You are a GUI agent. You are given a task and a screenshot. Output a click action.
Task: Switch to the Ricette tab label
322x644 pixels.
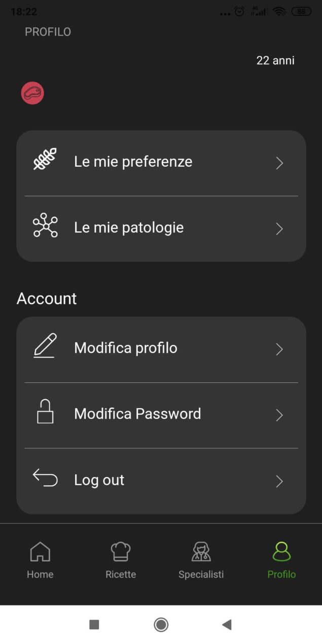click(121, 575)
